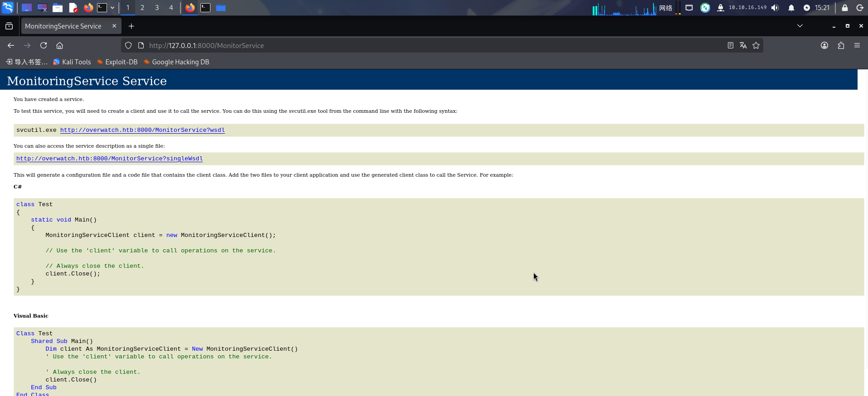Switch to workspace 3
The height and width of the screenshot is (396, 868).
pos(157,8)
